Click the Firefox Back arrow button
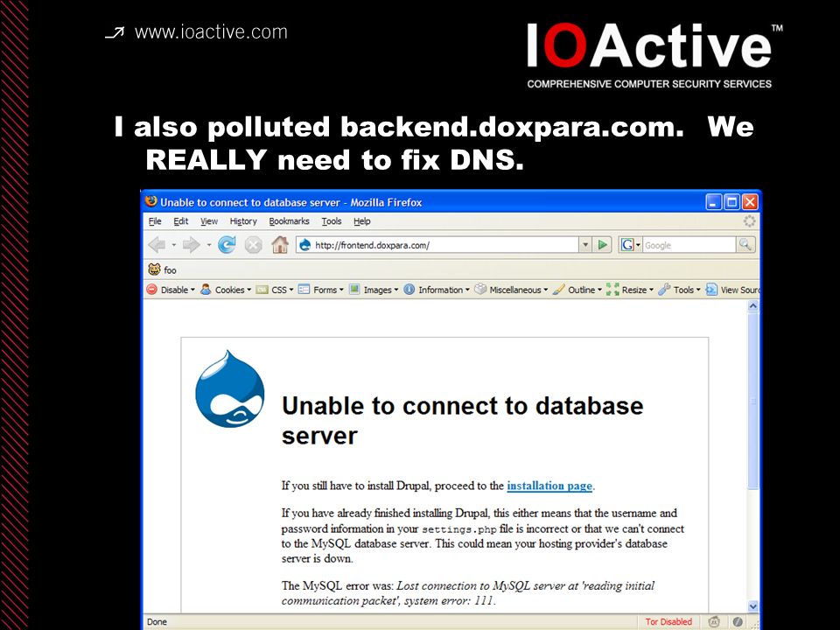Image resolution: width=840 pixels, height=630 pixels. [x=157, y=245]
